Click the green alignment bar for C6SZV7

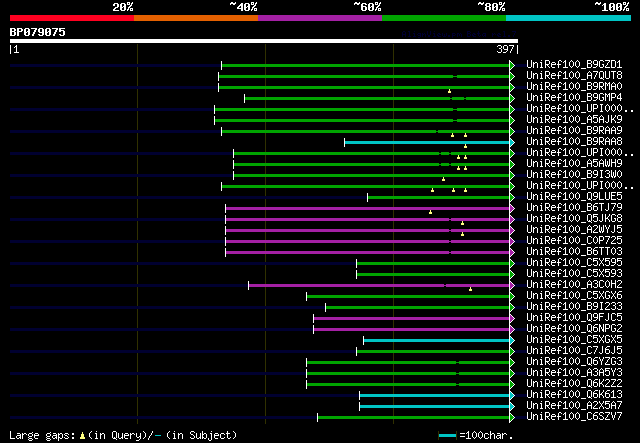pos(413,418)
